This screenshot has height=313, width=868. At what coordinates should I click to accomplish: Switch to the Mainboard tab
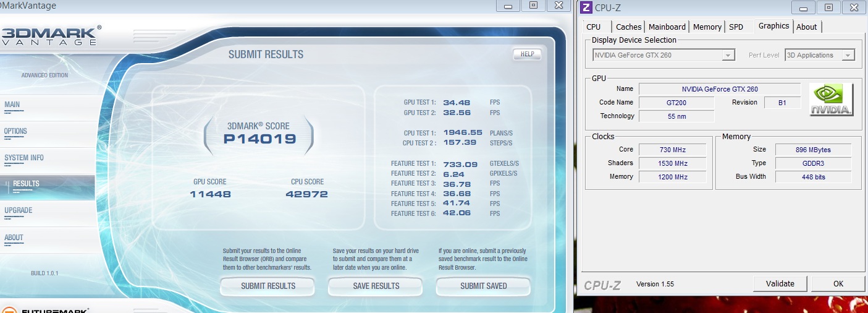pos(667,27)
